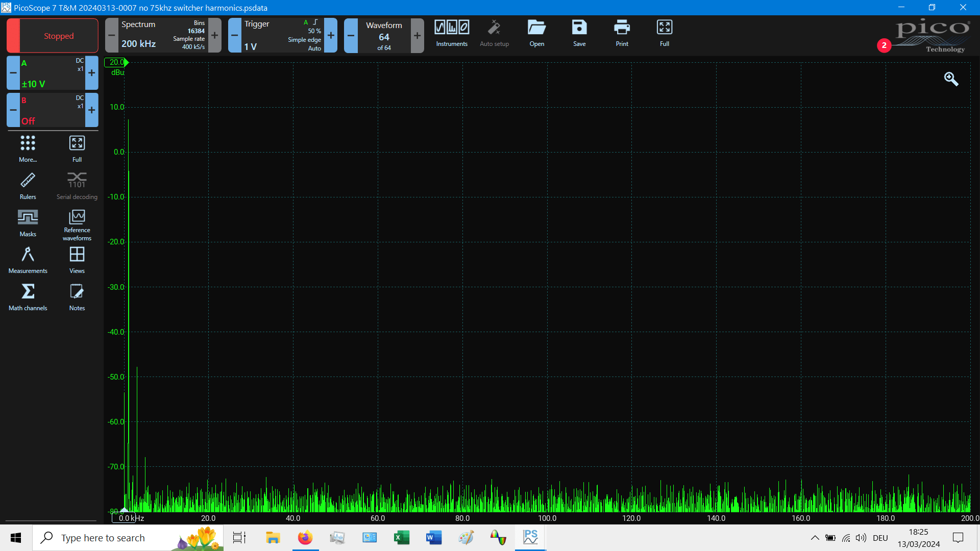The height and width of the screenshot is (551, 980).
Task: Click the 0.0 kHz frequency axis label box
Action: tap(124, 518)
